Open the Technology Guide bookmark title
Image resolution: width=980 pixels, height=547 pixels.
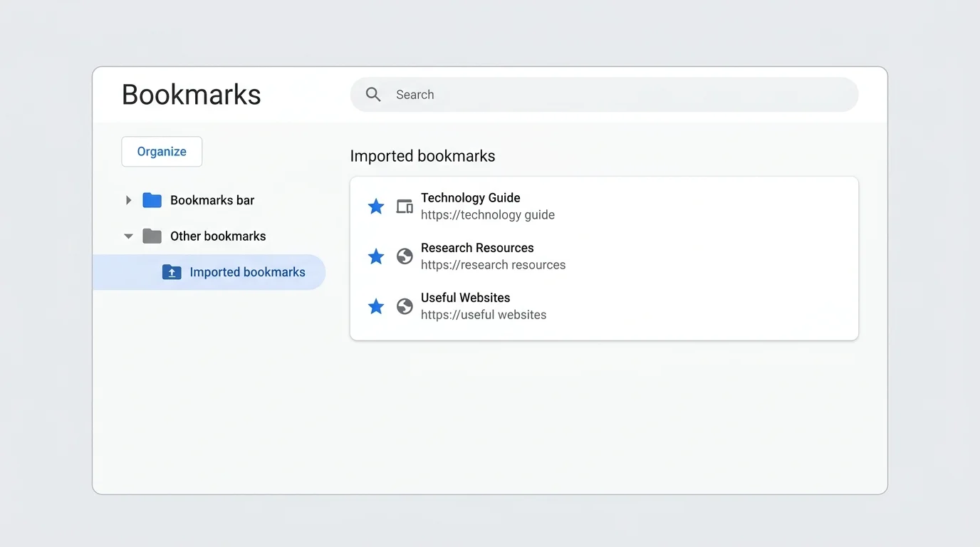pyautogui.click(x=471, y=198)
